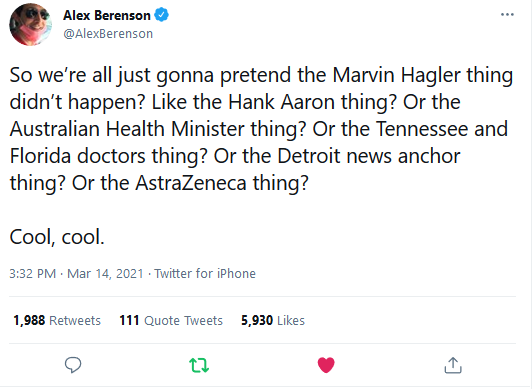532x389 pixels.
Task: Open the Alex Berenson display name
Action: click(x=107, y=15)
